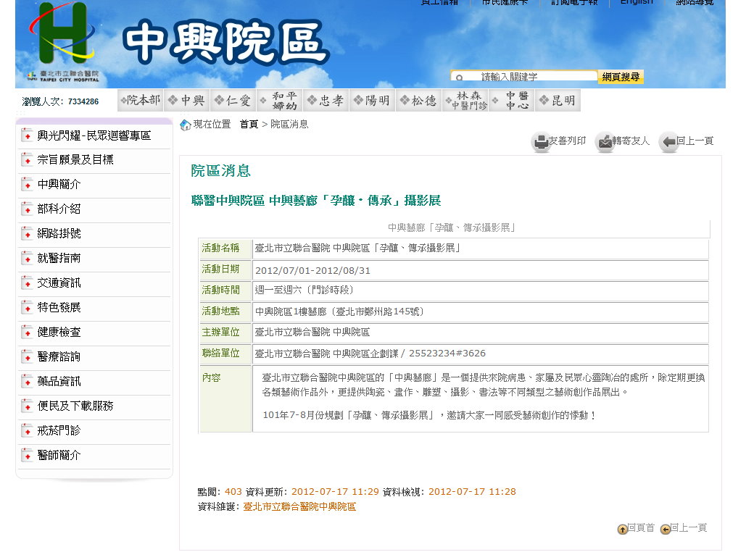Click the 回頁首 link text
Screen dimensions: 754x560
(641, 528)
